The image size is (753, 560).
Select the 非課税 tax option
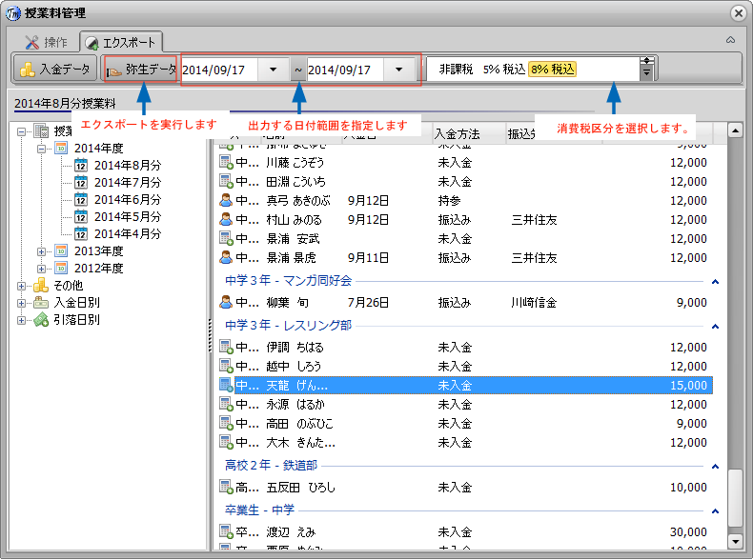tap(456, 70)
